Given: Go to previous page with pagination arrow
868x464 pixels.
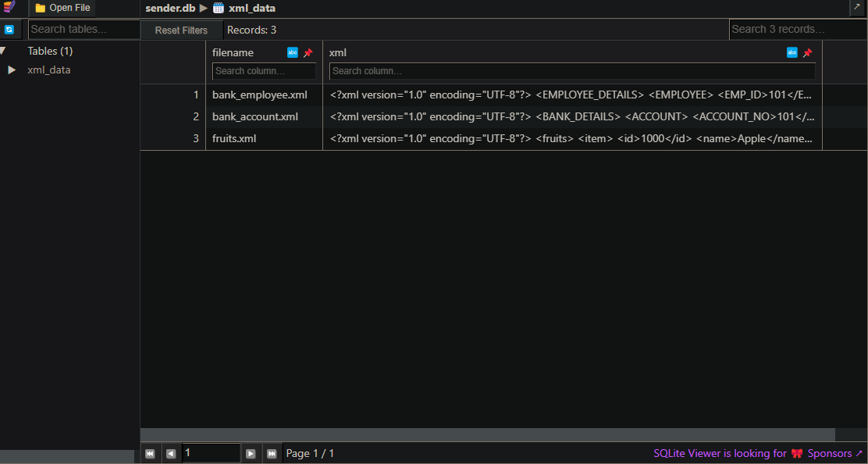Looking at the screenshot, I should pos(171,453).
